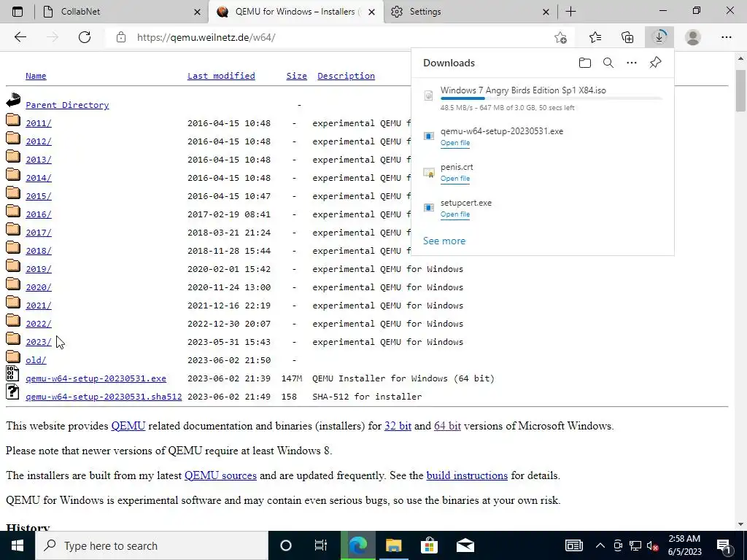Open the 2019/ folder link
This screenshot has height=560, width=747.
click(x=38, y=269)
